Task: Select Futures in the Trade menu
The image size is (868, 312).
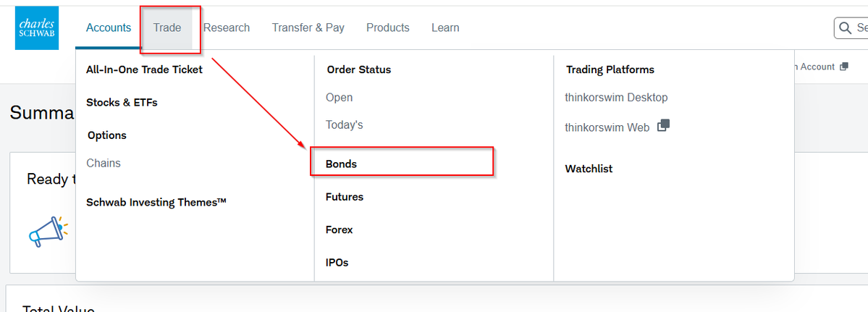Action: [345, 197]
